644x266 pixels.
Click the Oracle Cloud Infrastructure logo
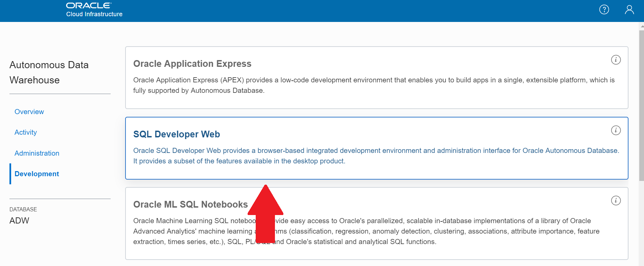click(94, 10)
